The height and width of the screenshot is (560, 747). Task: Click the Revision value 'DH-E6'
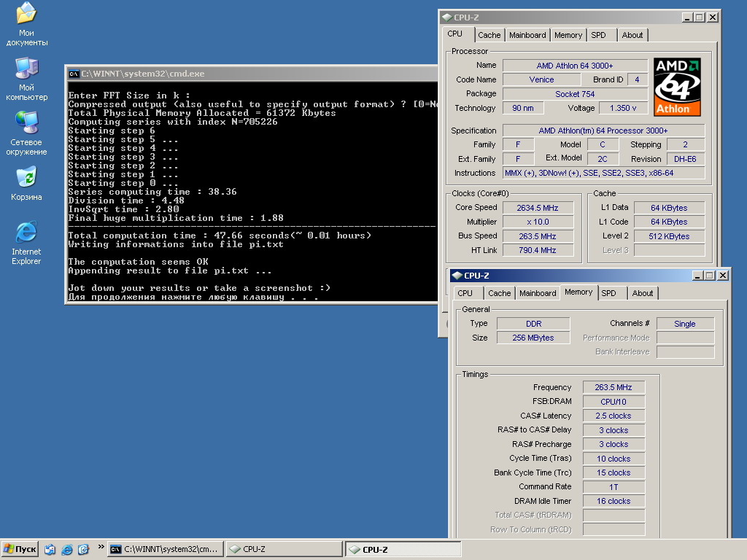(x=685, y=159)
